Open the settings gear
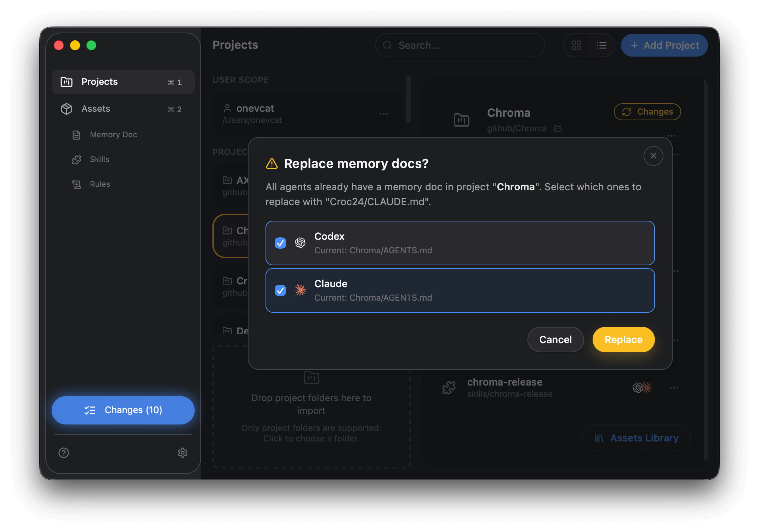759x532 pixels. click(183, 453)
